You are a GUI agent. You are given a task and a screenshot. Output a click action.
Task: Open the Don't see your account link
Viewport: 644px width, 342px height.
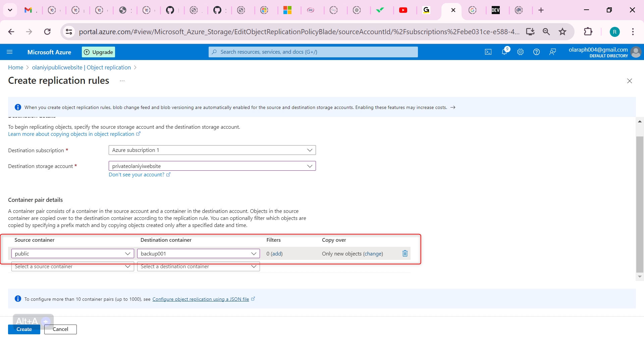(140, 175)
